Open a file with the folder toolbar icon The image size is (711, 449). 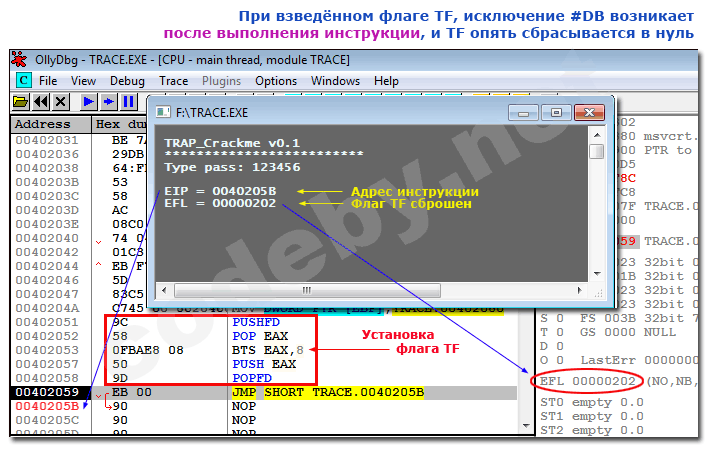(20, 102)
